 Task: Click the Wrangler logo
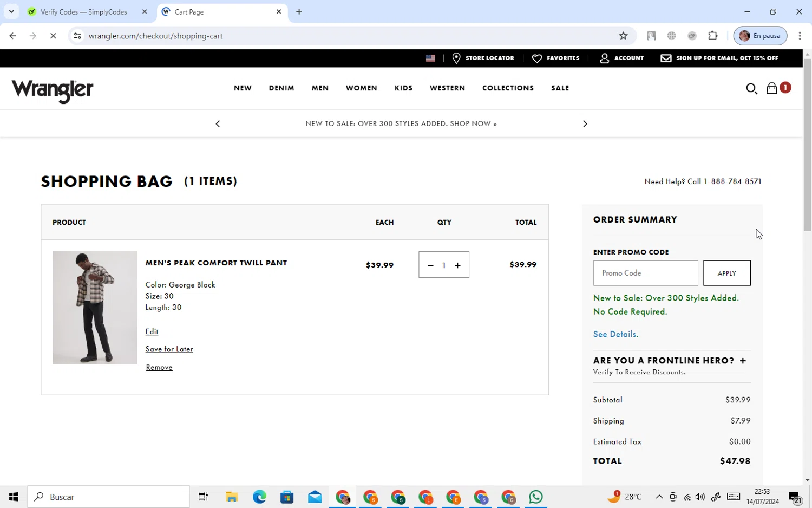pos(53,90)
